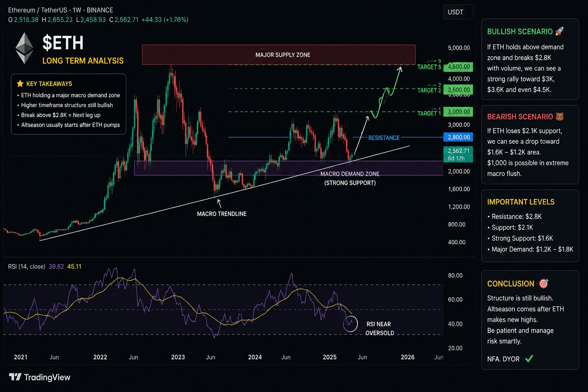Click the green checkmark after NFA. DYOR
Viewport: 588px width, 392px height.
point(529,359)
